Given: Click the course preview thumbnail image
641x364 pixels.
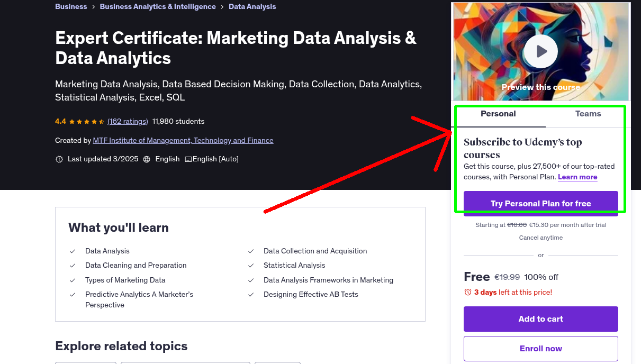Looking at the screenshot, I should (541, 51).
